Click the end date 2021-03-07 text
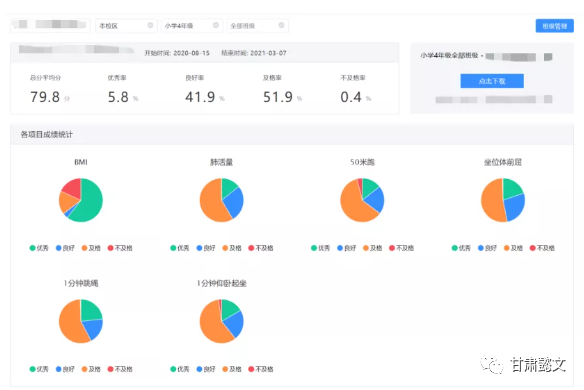Viewport: 584px width, 390px height. pyautogui.click(x=268, y=53)
